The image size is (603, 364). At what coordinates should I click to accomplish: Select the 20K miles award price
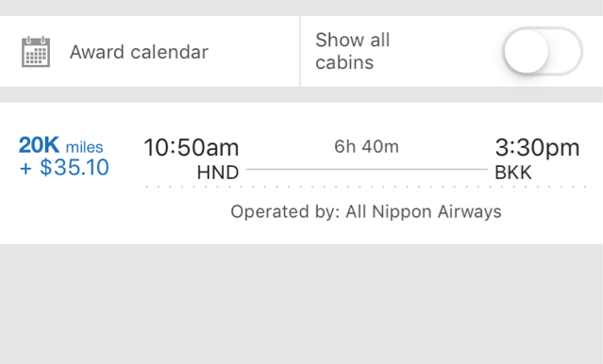[60, 145]
